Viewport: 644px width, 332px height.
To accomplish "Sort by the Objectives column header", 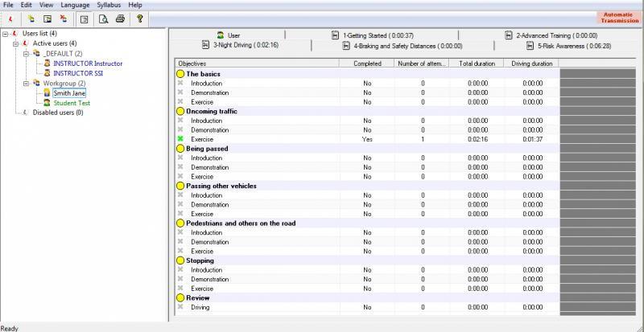I will click(x=257, y=64).
